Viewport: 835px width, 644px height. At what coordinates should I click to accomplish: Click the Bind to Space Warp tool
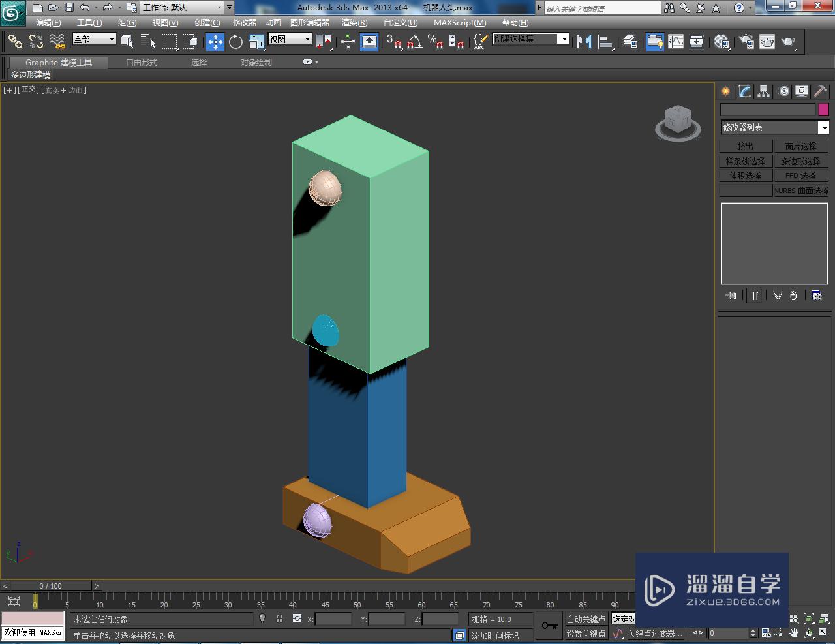click(x=58, y=42)
